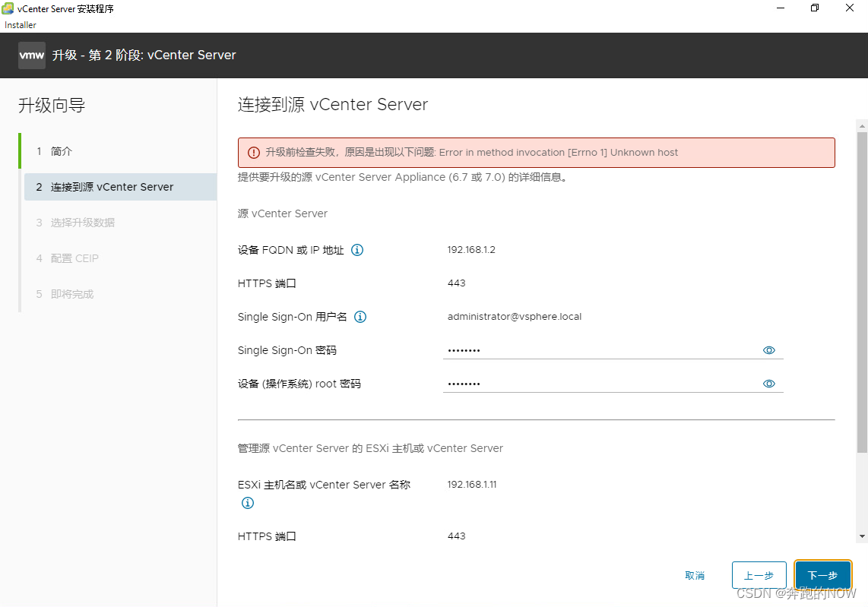The image size is (868, 607).
Task: Click the scrollbar down arrow
Action: tap(862, 536)
